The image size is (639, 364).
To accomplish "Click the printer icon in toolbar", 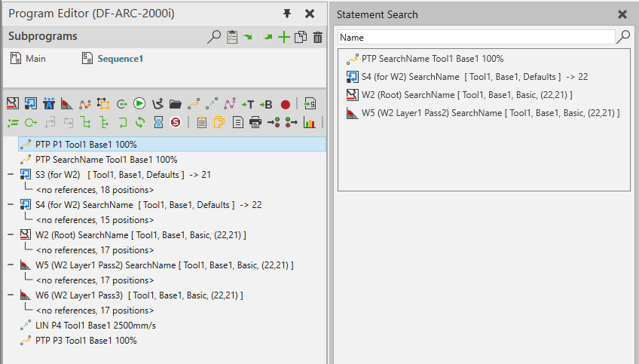I will click(255, 122).
